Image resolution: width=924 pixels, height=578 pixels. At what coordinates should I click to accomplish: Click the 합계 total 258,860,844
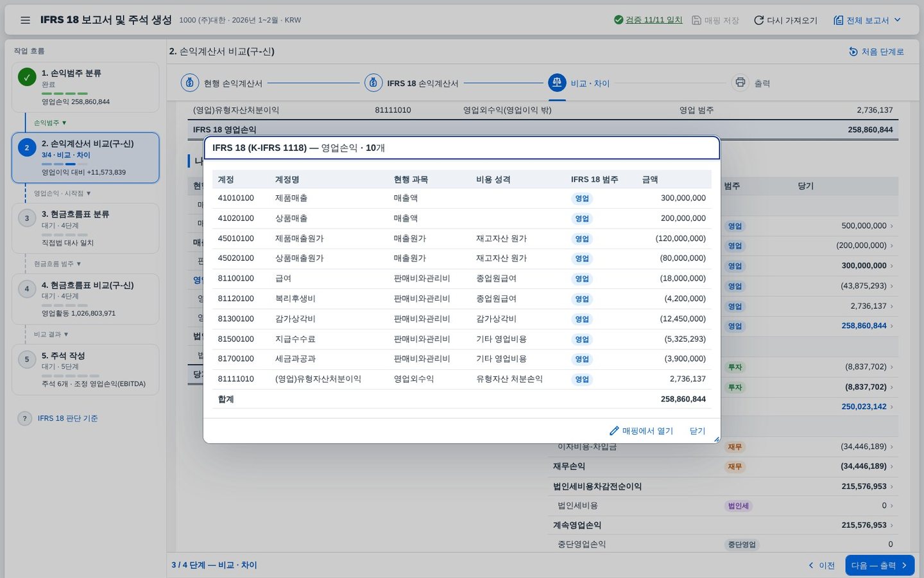pos(683,399)
